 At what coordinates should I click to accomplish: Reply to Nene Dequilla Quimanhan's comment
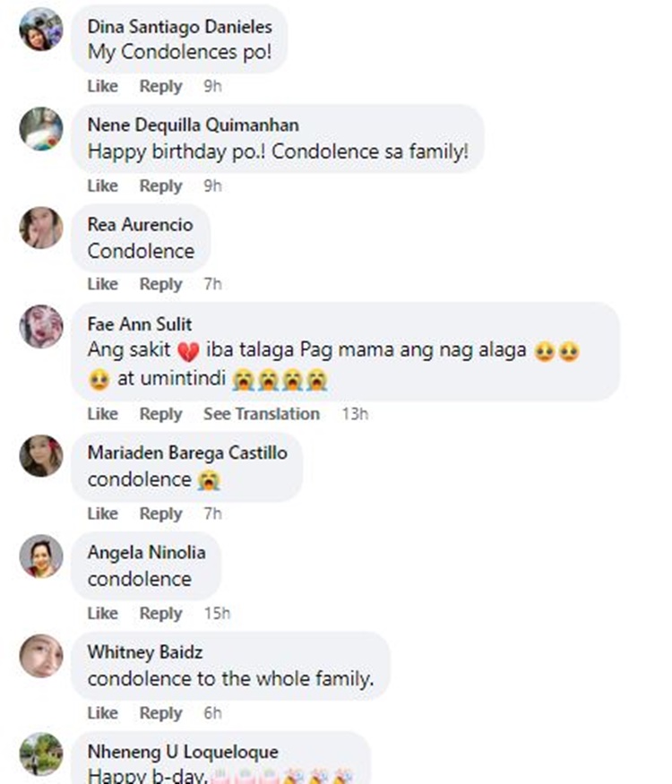click(x=160, y=186)
